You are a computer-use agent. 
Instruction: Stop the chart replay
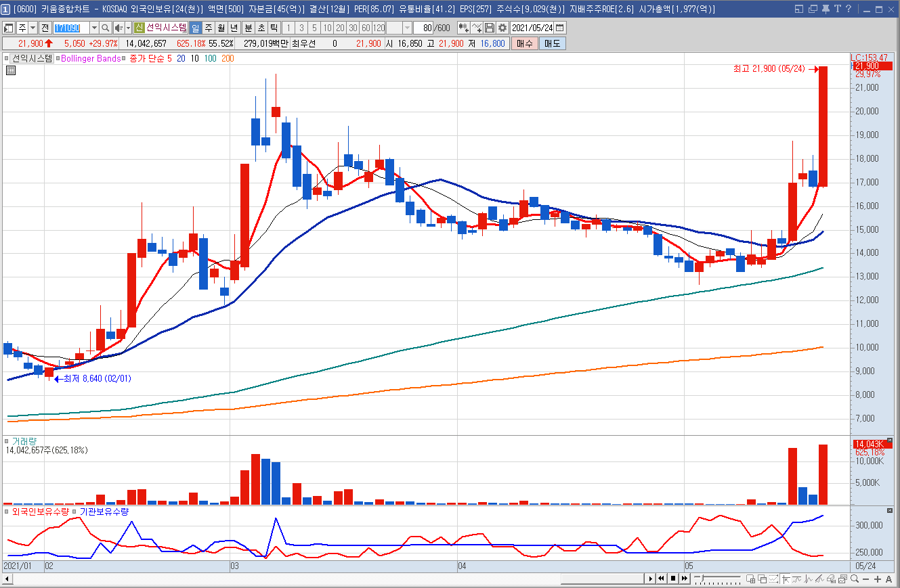tap(673, 579)
